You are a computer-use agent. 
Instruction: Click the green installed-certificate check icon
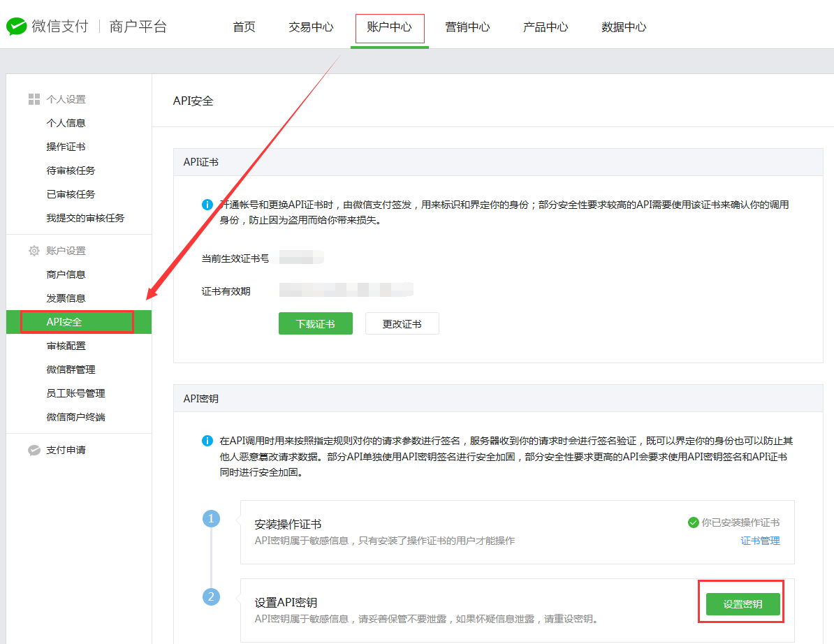(693, 522)
